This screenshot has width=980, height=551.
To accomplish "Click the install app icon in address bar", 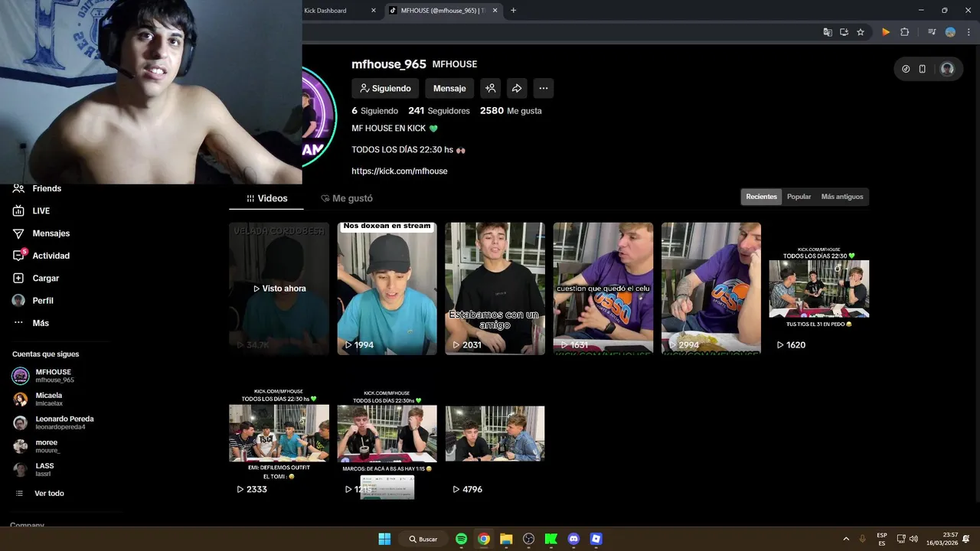I will 844,32.
